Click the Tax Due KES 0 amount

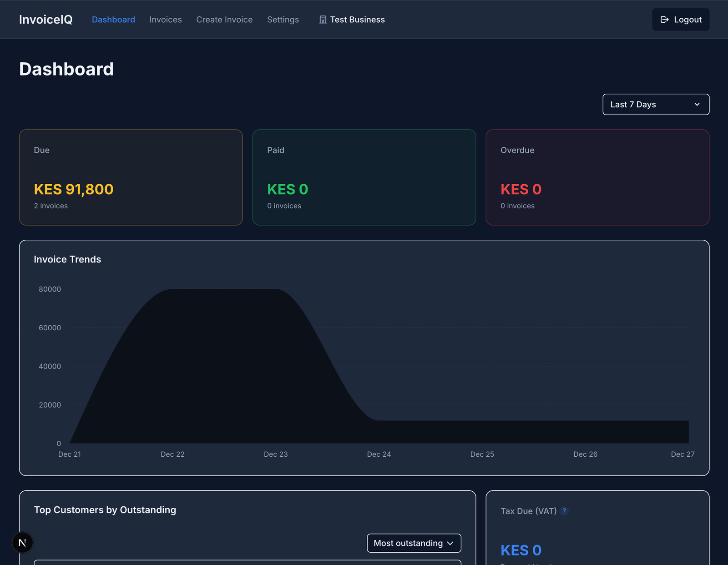coord(521,550)
